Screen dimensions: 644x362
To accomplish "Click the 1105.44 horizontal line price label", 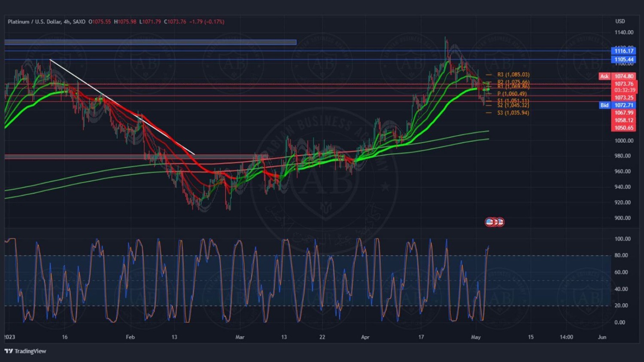I will click(x=623, y=60).
